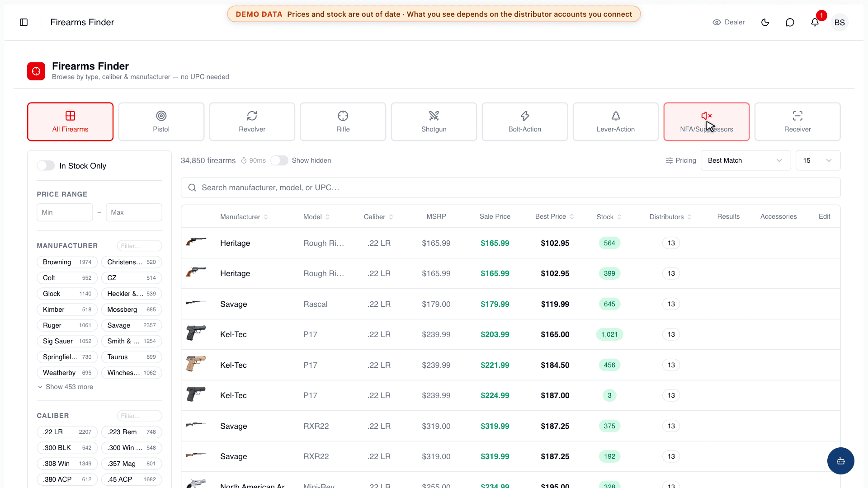Click the search manufacturer, model, or UPC field

click(x=511, y=188)
